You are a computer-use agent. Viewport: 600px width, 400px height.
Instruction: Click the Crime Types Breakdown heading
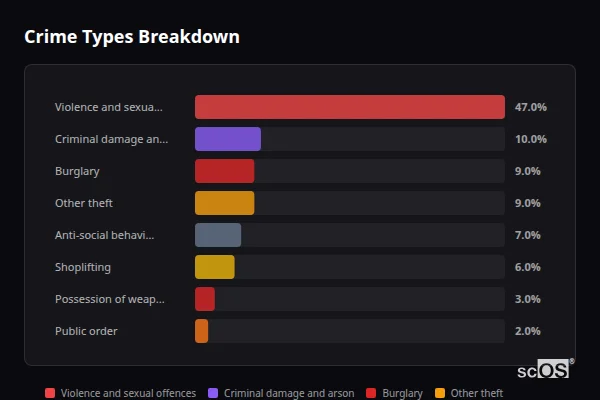click(x=131, y=37)
